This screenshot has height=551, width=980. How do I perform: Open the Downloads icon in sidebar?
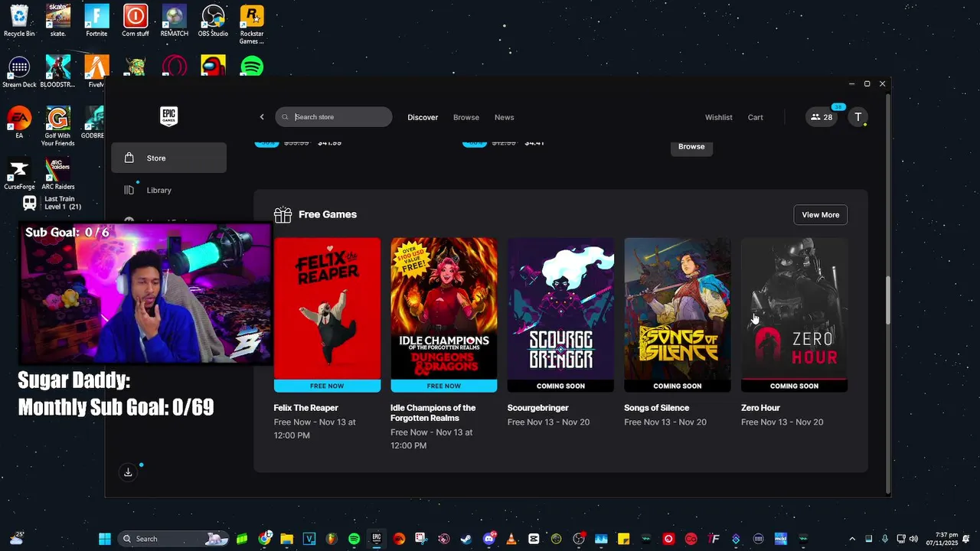pyautogui.click(x=128, y=472)
